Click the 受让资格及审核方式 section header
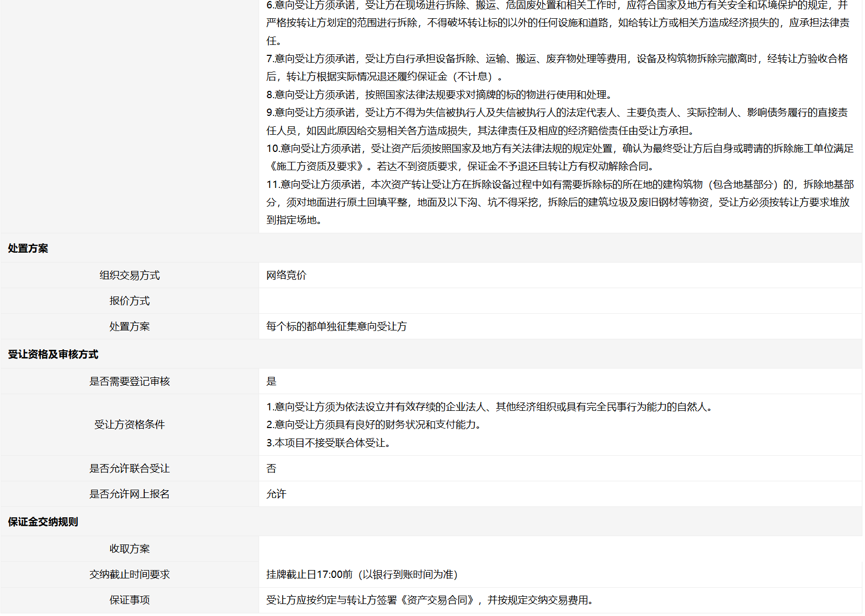The height and width of the screenshot is (616, 865). pos(53,354)
